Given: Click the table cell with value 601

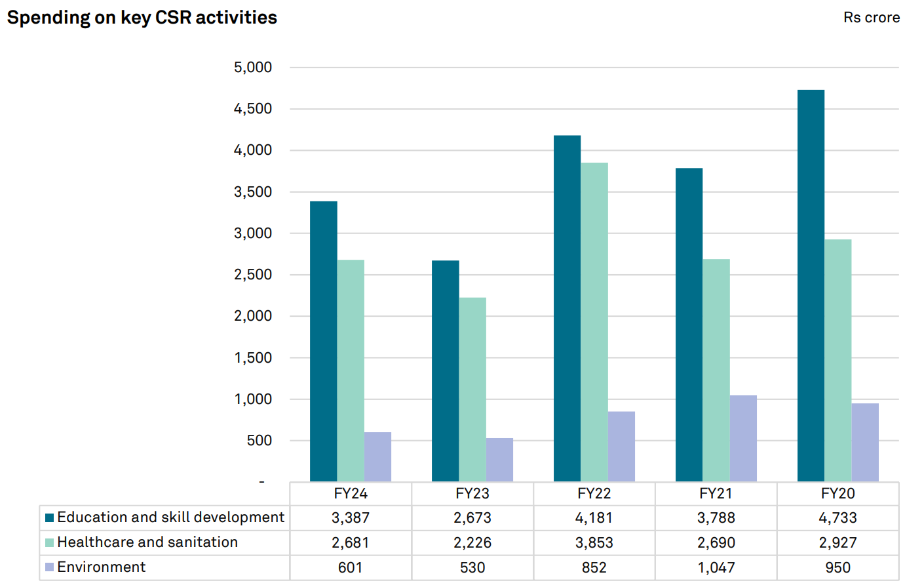Looking at the screenshot, I should (x=351, y=568).
